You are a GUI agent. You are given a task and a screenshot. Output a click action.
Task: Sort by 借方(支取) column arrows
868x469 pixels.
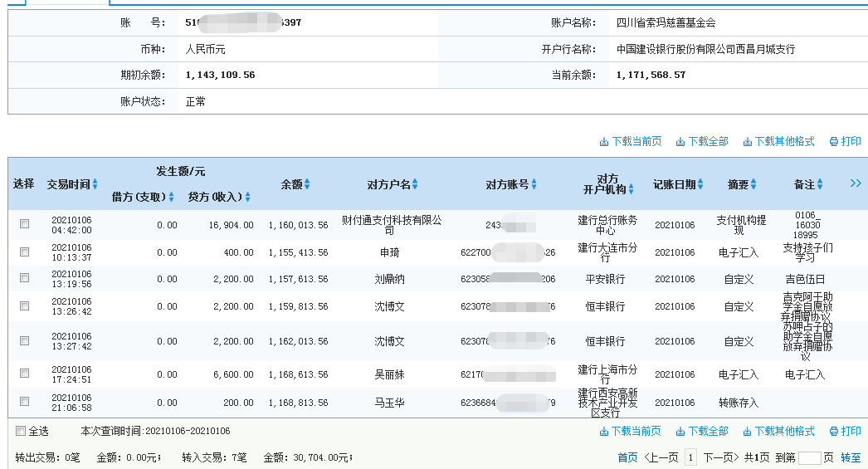pos(171,197)
